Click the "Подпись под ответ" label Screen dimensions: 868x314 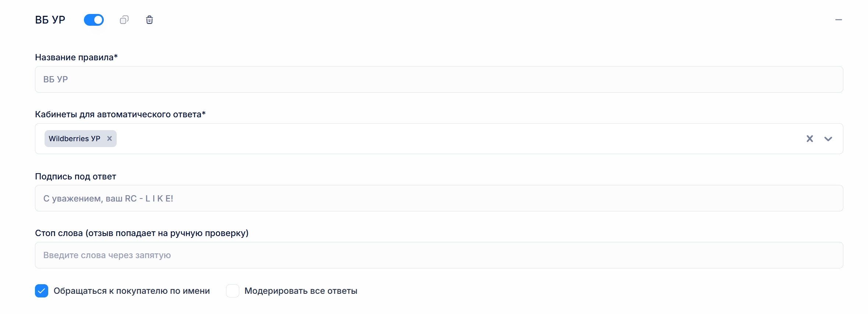(x=75, y=176)
